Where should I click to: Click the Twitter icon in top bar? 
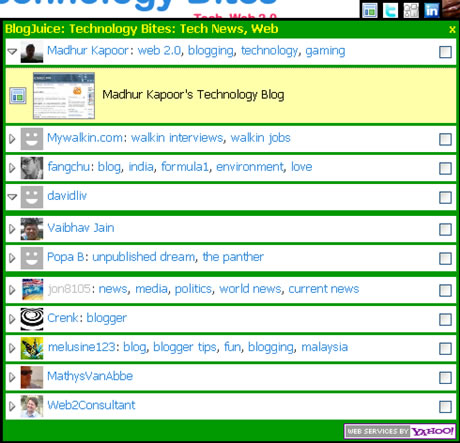coord(391,10)
